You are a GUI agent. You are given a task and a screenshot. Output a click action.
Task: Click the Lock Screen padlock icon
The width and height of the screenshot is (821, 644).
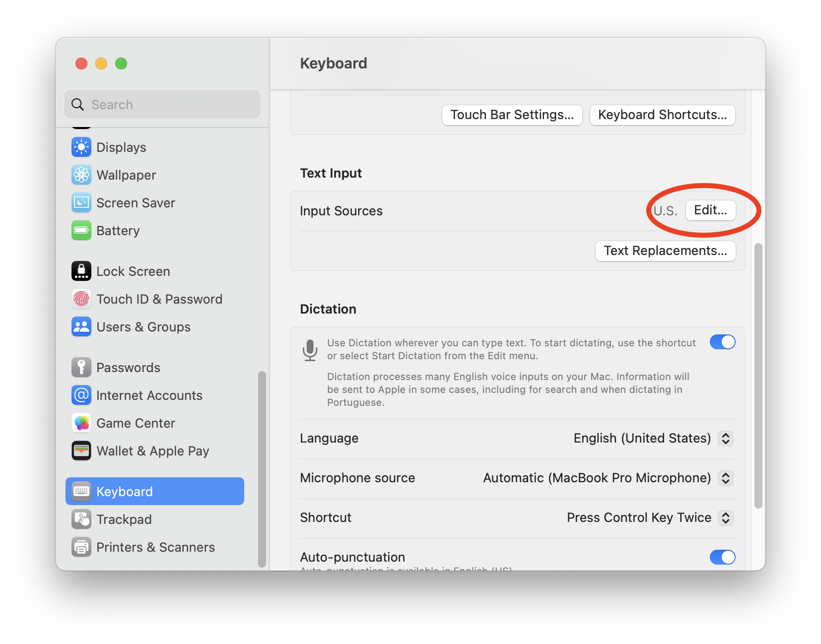tap(81, 271)
